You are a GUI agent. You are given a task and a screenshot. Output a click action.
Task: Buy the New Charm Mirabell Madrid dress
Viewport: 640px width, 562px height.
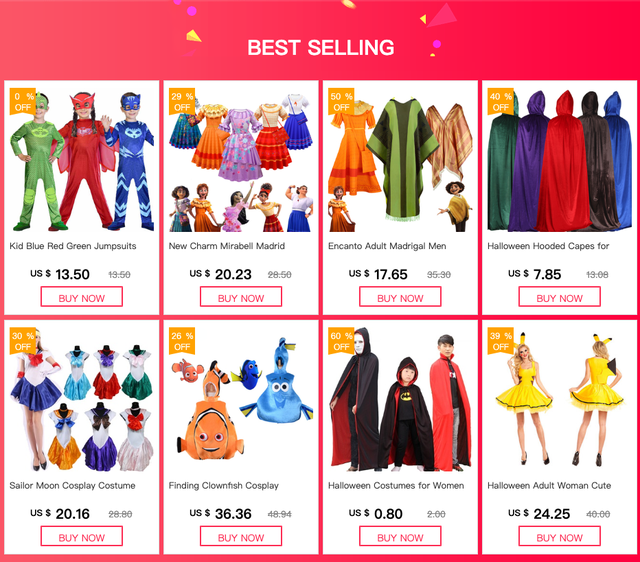tap(241, 297)
